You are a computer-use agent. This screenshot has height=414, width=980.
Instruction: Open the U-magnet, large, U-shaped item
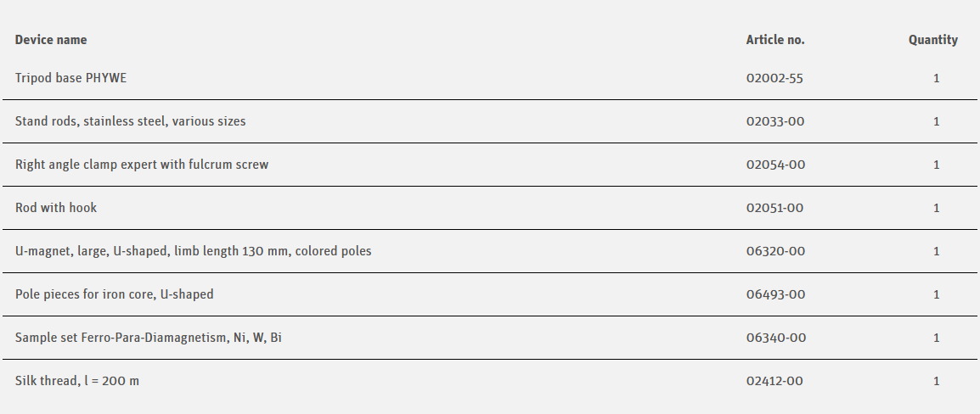coord(193,251)
